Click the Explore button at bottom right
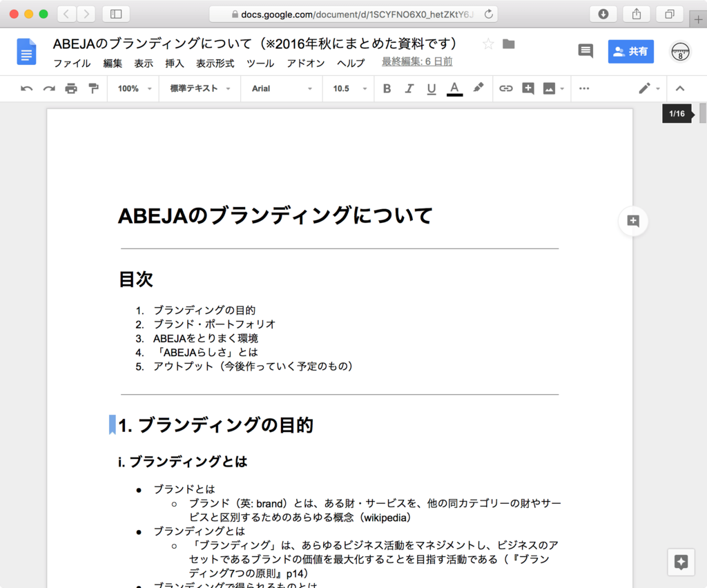Image resolution: width=707 pixels, height=588 pixels. pos(681,562)
